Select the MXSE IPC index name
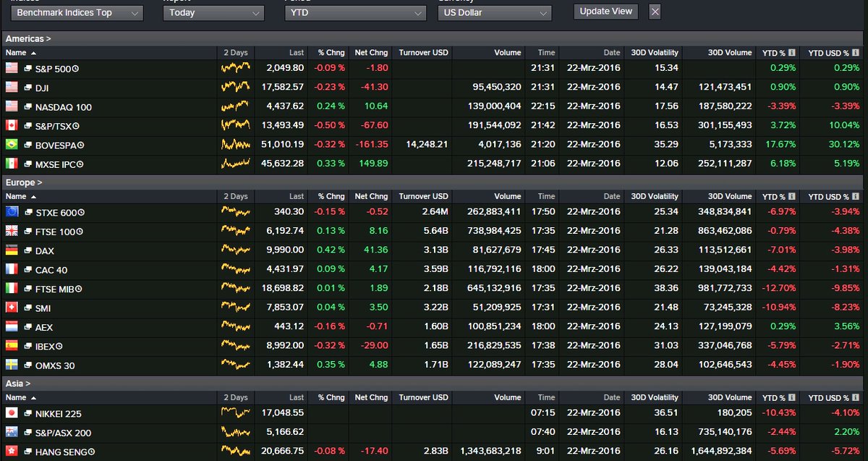 tap(56, 164)
